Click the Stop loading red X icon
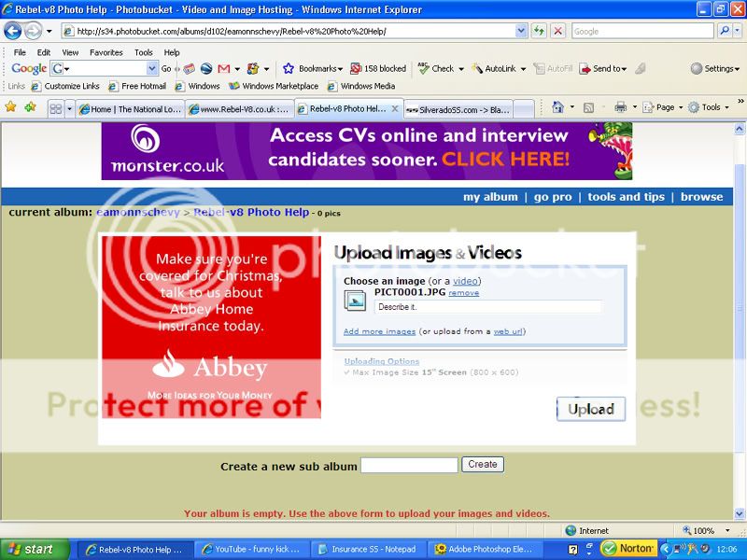 [x=557, y=31]
